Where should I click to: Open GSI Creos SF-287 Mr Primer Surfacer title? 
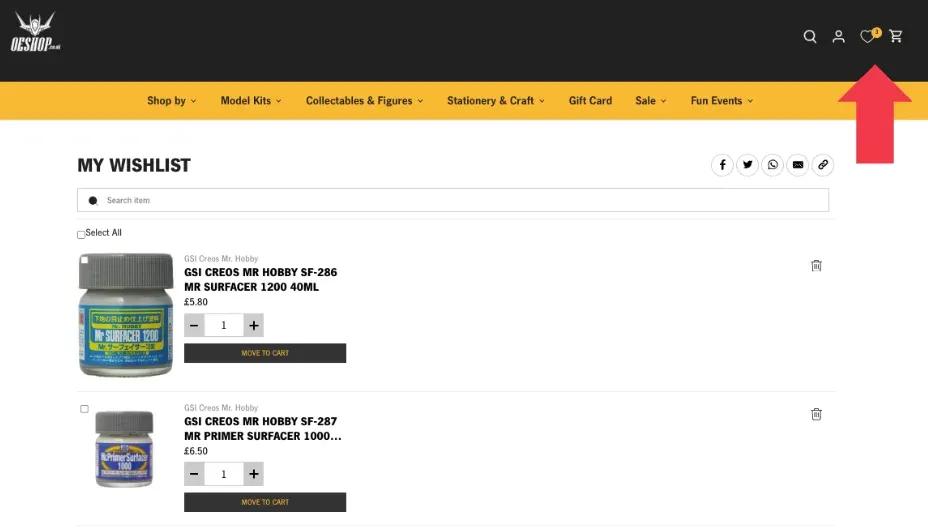pyautogui.click(x=263, y=429)
